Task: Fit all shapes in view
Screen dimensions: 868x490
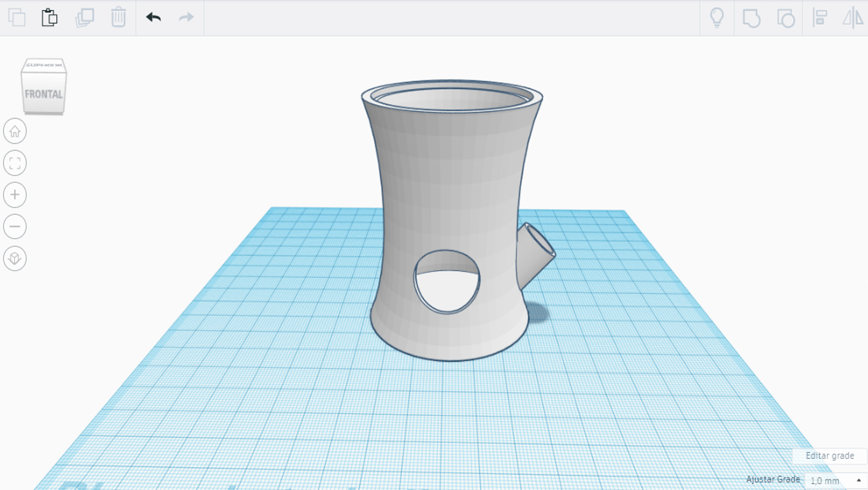Action: coord(15,163)
